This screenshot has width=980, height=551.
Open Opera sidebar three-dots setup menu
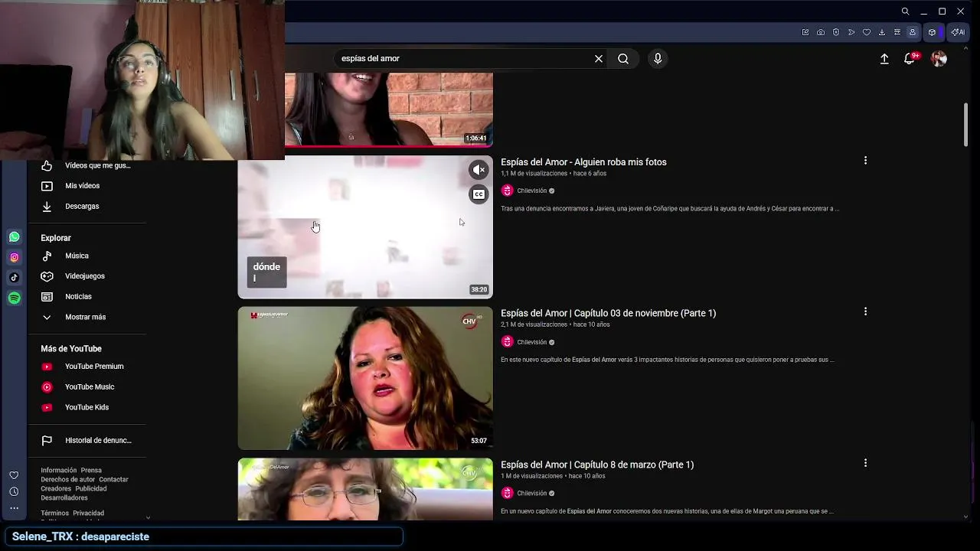(14, 507)
